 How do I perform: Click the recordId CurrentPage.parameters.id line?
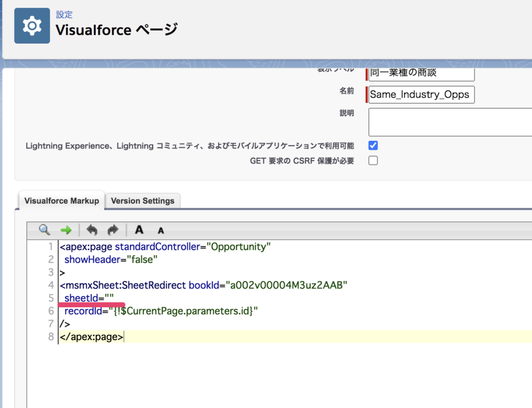pyautogui.click(x=161, y=311)
